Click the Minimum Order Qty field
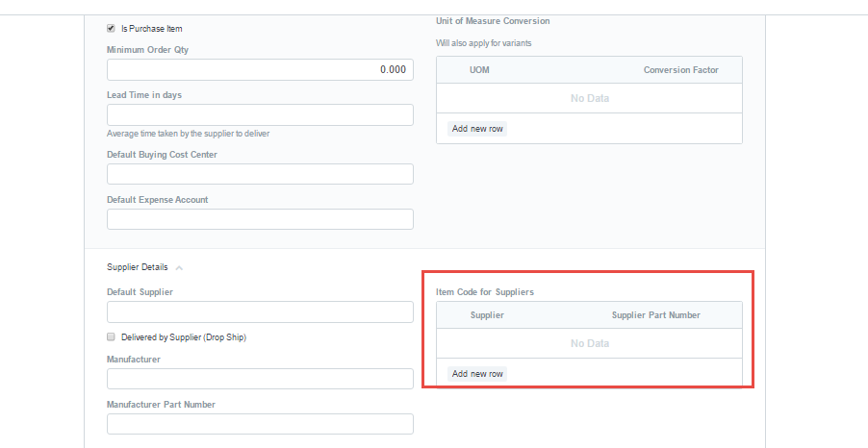Viewport: 868px width, 448px height. (x=260, y=69)
